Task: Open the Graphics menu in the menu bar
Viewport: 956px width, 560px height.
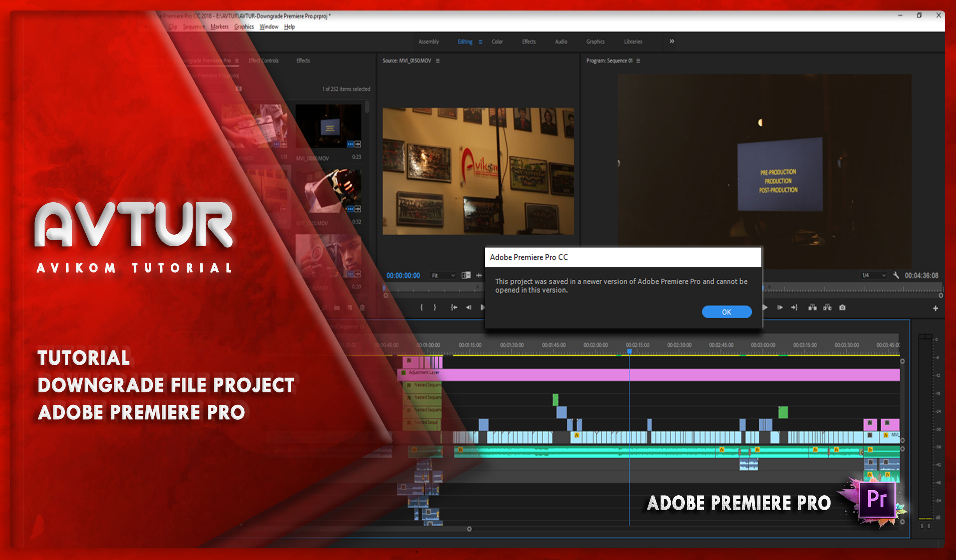Action: click(244, 26)
